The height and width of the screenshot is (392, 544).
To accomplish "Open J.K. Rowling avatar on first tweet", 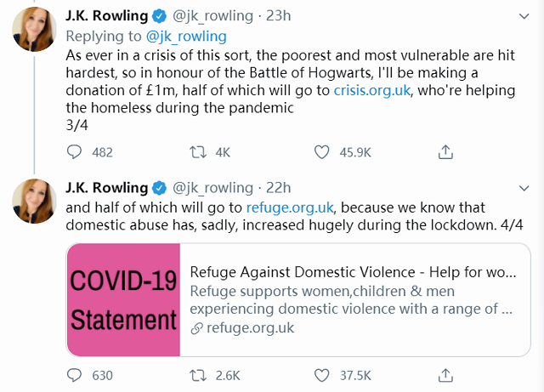I will click(34, 32).
